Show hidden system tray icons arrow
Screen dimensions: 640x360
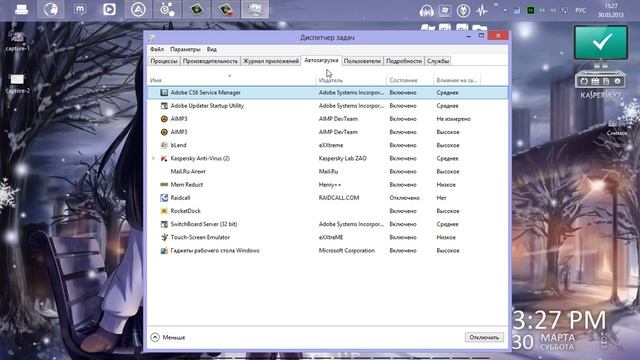point(505,11)
